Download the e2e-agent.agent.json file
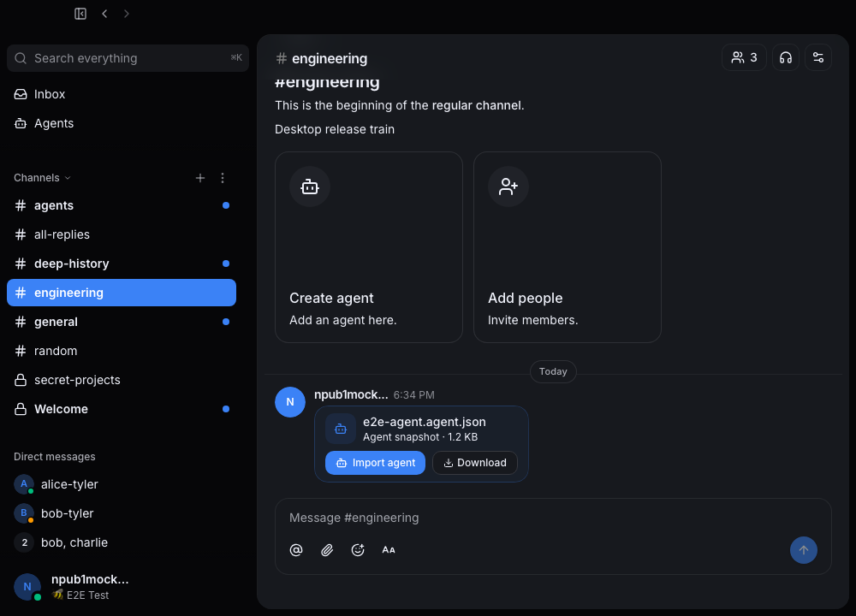This screenshot has width=856, height=616. click(475, 463)
